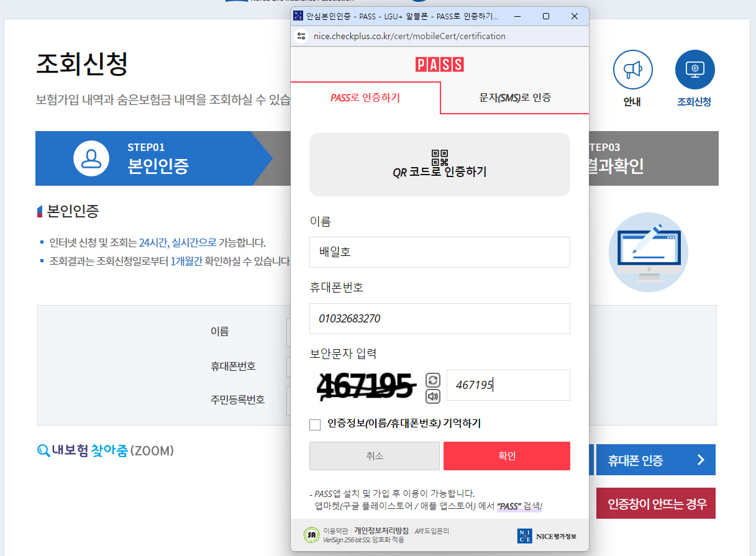Screen dimensions: 756x556
Task: Open the 개인정보처리방침 link
Action: 381,531
